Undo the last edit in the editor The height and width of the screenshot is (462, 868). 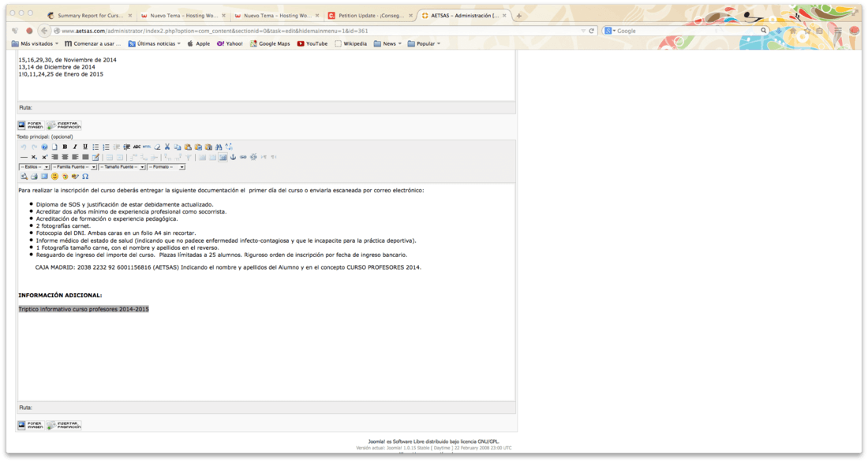pyautogui.click(x=24, y=147)
